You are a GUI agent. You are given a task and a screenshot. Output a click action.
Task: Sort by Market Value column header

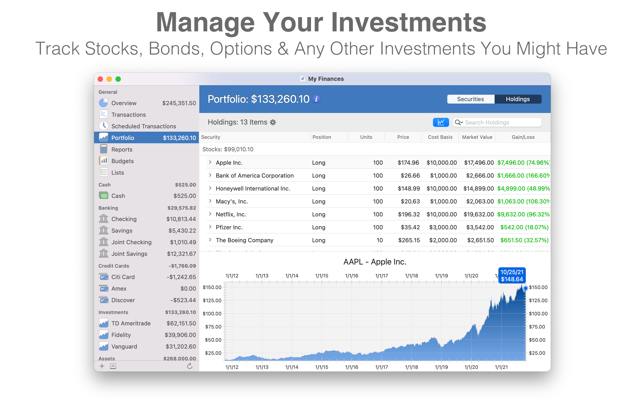click(x=477, y=137)
